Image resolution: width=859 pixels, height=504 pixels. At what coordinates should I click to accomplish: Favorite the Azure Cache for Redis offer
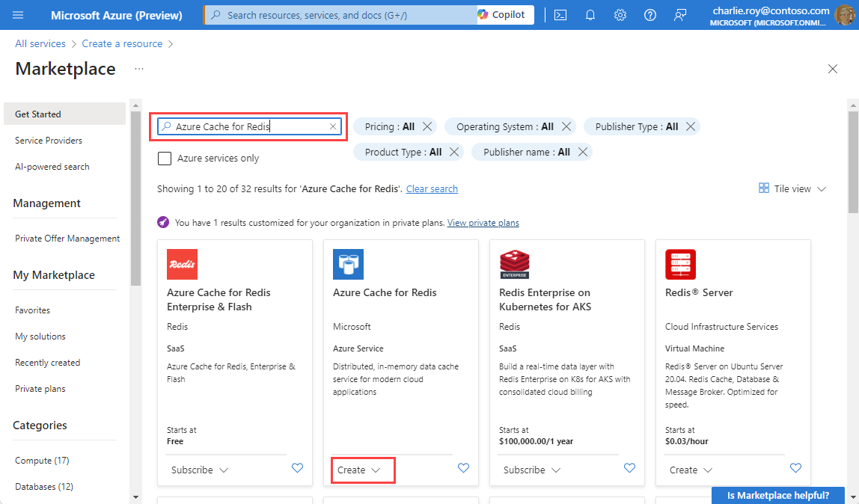coord(463,467)
